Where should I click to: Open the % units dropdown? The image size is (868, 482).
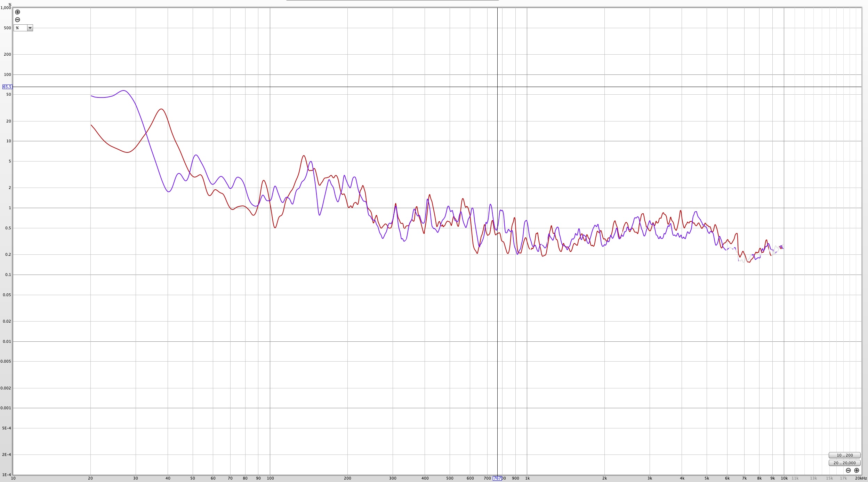pyautogui.click(x=23, y=28)
